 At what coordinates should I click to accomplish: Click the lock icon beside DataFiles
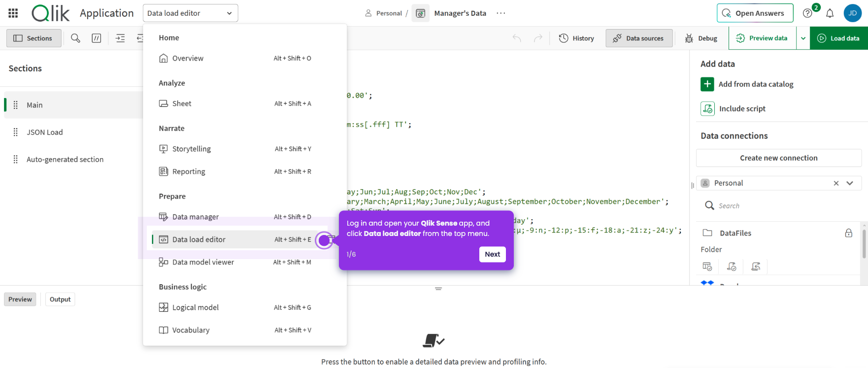click(848, 233)
